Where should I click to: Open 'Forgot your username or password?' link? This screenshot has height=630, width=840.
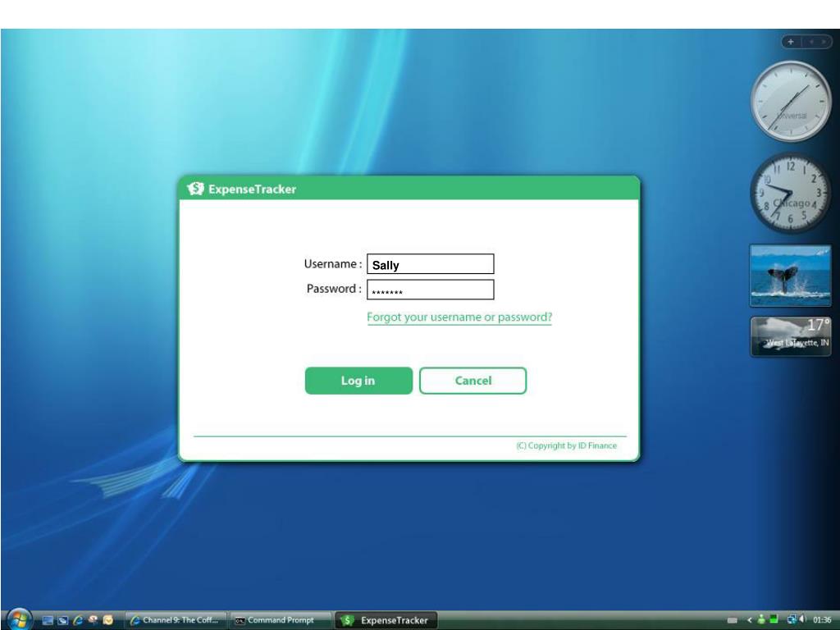click(459, 317)
